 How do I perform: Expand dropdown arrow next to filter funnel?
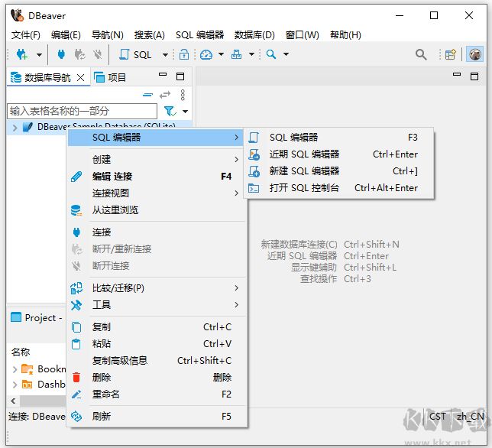point(185,112)
